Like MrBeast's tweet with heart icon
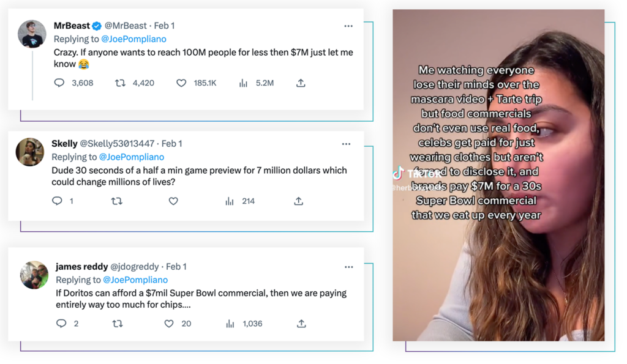 pyautogui.click(x=181, y=83)
